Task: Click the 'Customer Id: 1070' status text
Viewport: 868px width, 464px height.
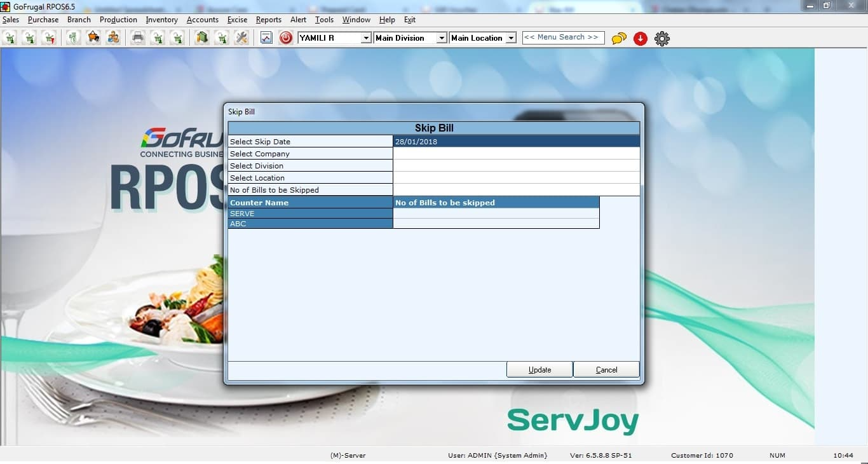Action: point(702,455)
